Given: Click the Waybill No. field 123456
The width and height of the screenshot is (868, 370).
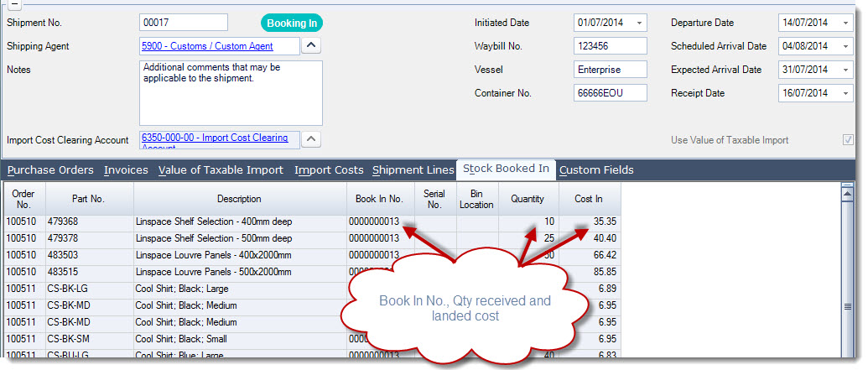Looking at the screenshot, I should [611, 46].
